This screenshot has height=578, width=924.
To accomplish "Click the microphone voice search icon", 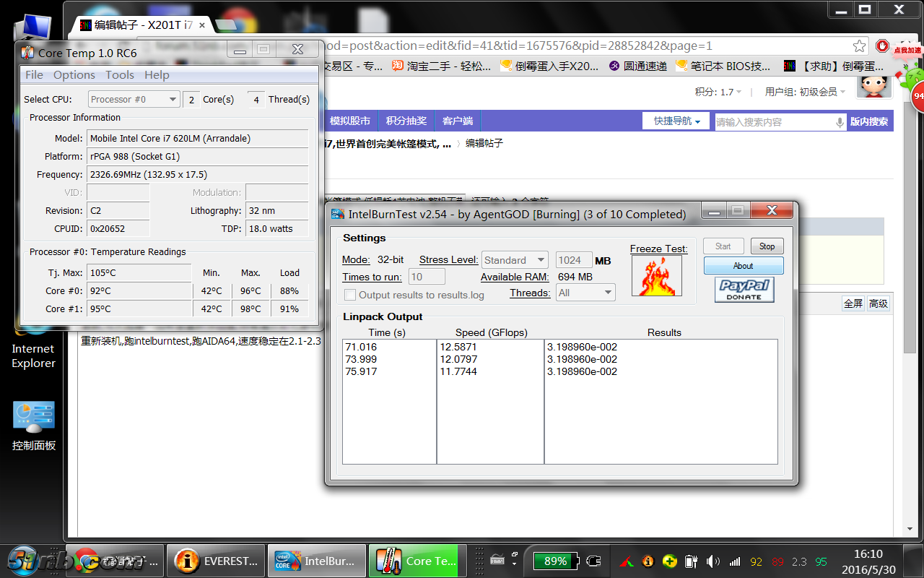I will 840,122.
